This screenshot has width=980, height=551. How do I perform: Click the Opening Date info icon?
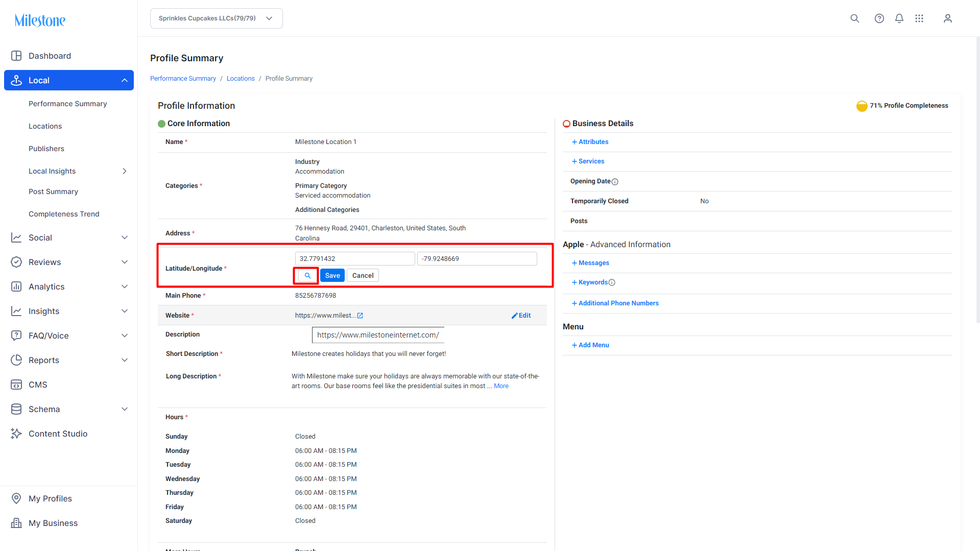tap(615, 182)
